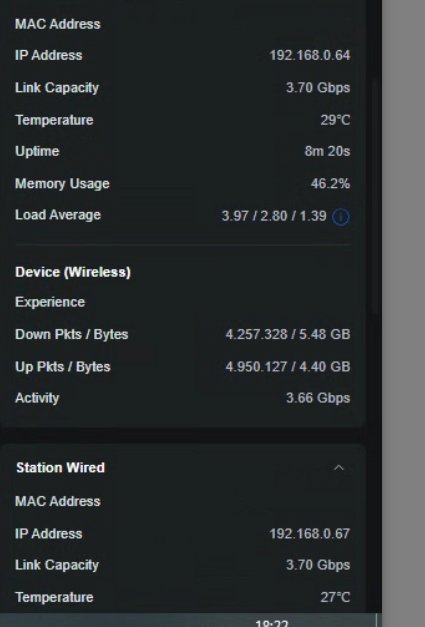Click the Memory Usage label
The height and width of the screenshot is (627, 425).
62,184
